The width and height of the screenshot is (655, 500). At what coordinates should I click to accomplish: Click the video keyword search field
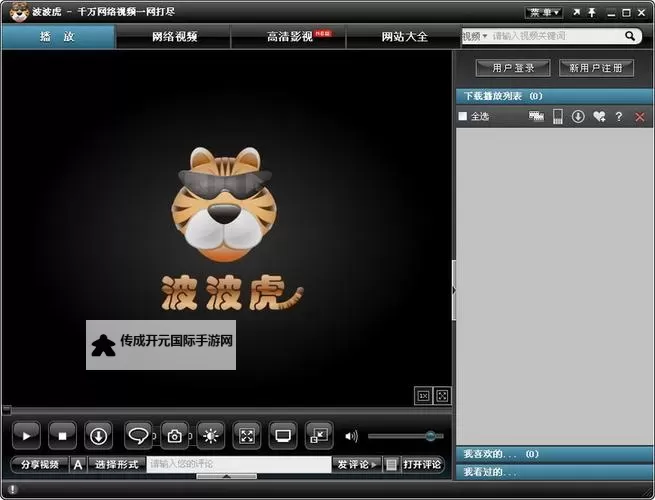(557, 36)
